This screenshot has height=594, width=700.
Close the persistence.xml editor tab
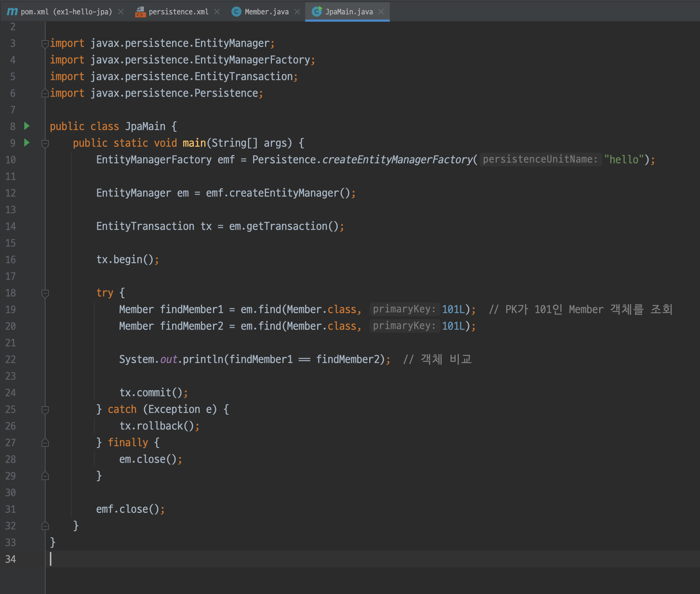(x=217, y=12)
